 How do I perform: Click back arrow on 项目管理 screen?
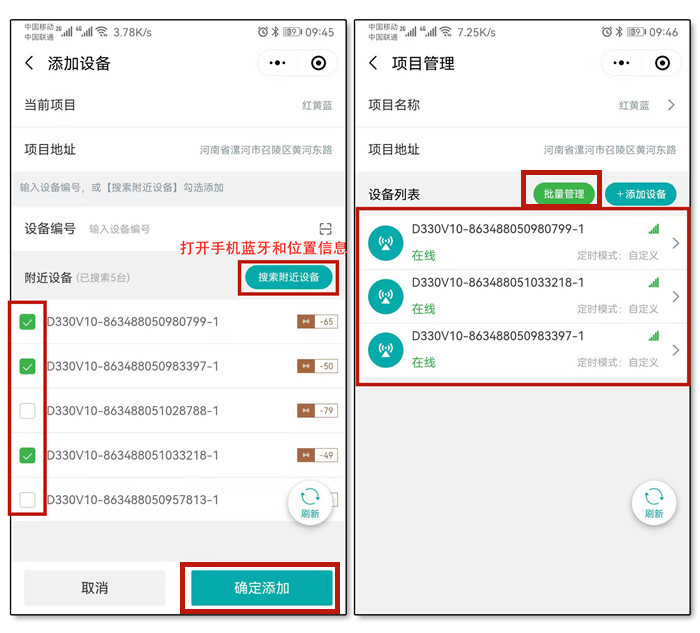373,64
